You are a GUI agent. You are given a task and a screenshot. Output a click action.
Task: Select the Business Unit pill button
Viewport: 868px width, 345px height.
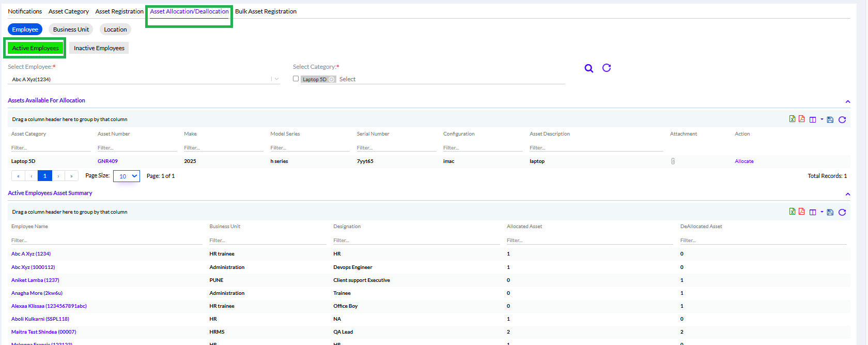pos(71,29)
